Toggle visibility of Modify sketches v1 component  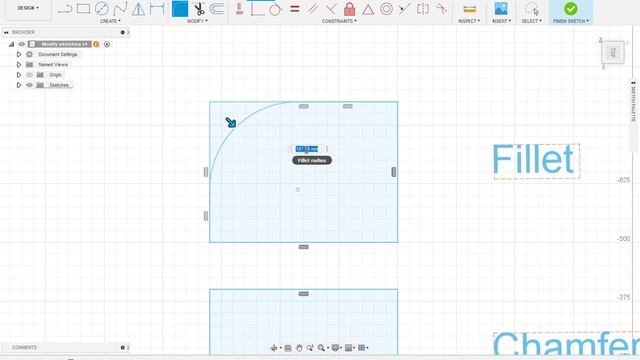point(22,44)
